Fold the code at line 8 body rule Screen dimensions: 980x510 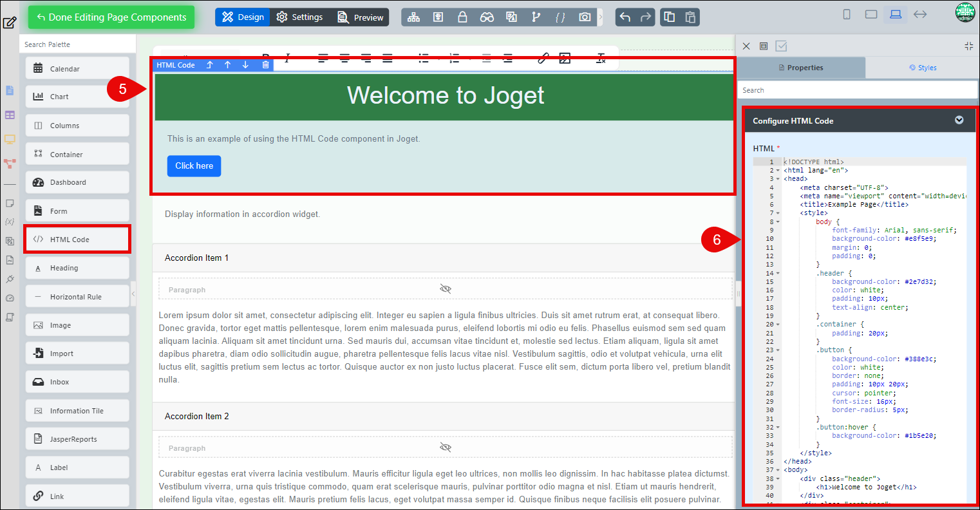(778, 222)
